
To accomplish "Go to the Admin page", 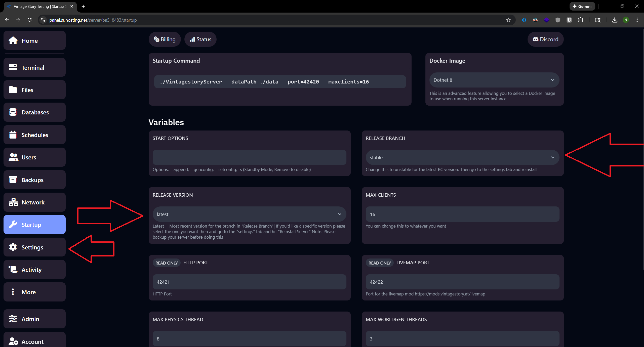I will pos(34,319).
